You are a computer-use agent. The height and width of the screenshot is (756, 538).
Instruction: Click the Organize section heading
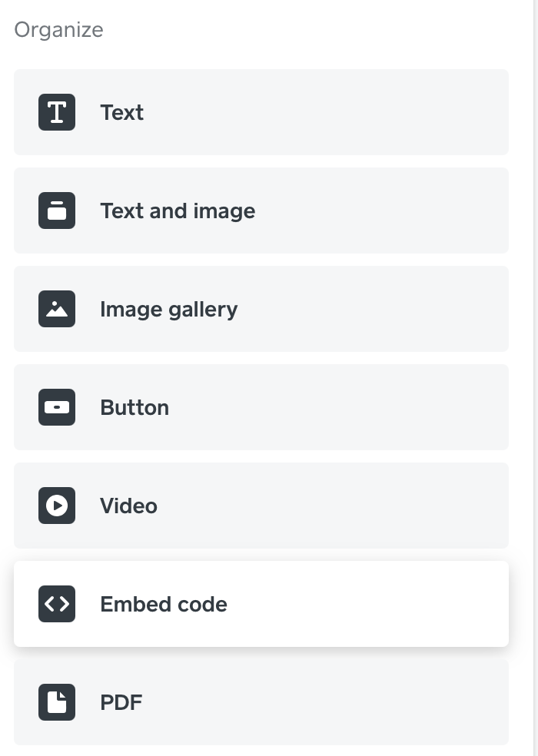(58, 29)
